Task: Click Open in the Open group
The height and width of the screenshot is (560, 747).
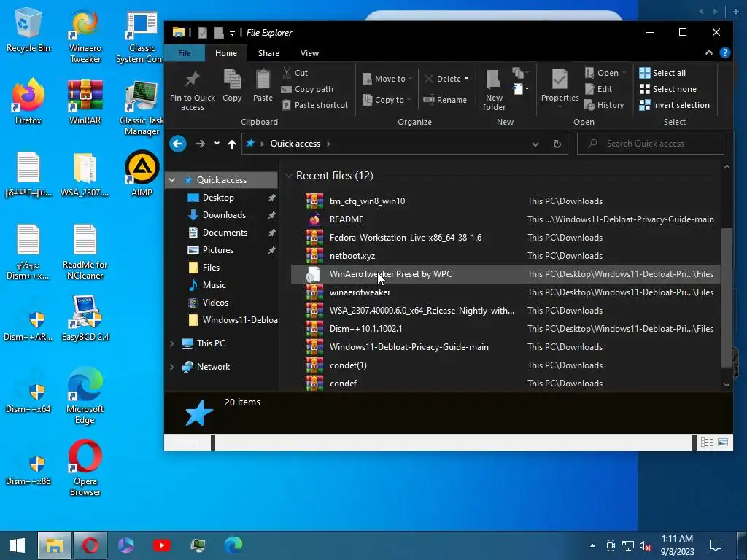Action: click(605, 73)
